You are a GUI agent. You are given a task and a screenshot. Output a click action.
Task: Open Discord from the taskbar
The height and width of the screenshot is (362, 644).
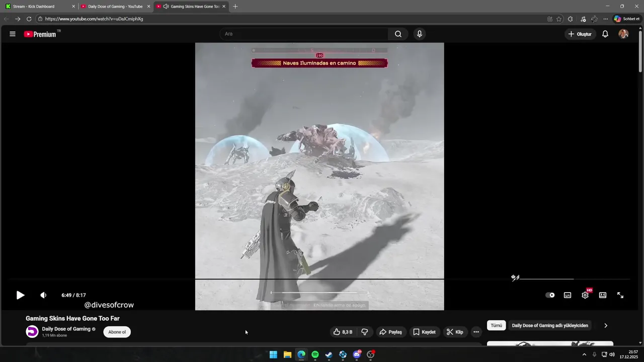(x=357, y=354)
